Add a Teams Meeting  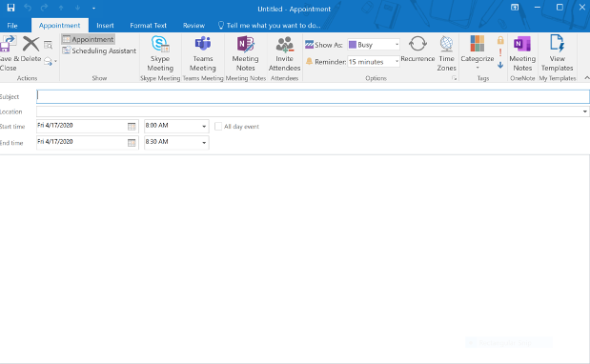pos(203,53)
